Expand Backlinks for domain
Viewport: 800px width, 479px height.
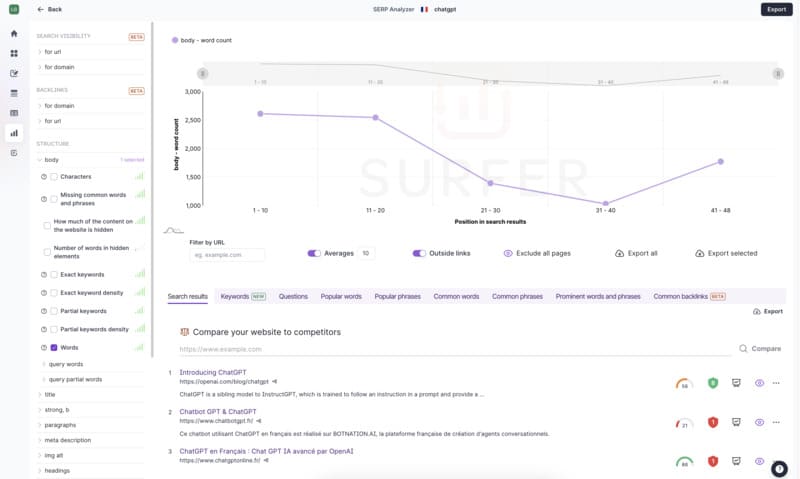coord(59,106)
